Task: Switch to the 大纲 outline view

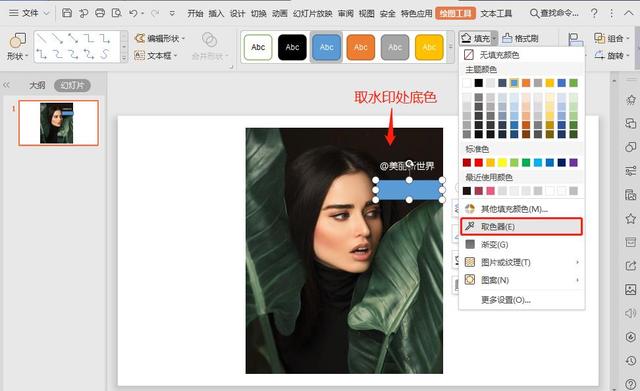Action: pos(38,85)
